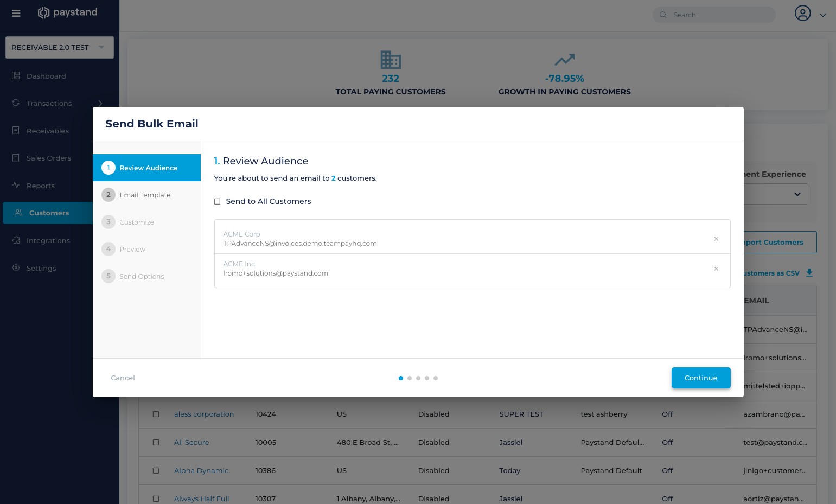Open Sales Orders from the sidebar
Viewport: 836px width, 504px height.
coord(49,158)
